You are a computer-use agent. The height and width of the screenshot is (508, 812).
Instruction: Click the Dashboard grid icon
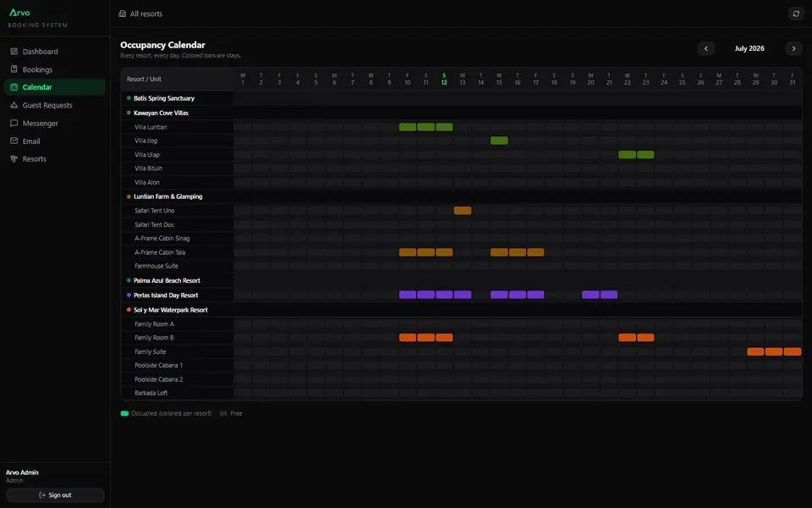[x=14, y=52]
